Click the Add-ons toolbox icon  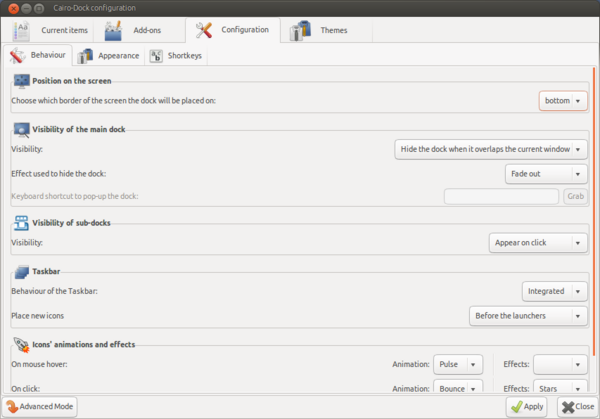pyautogui.click(x=113, y=31)
